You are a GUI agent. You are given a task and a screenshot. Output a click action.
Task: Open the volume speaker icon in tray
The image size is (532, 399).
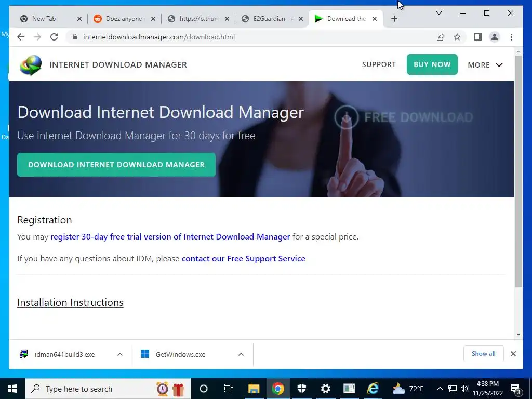tap(464, 389)
